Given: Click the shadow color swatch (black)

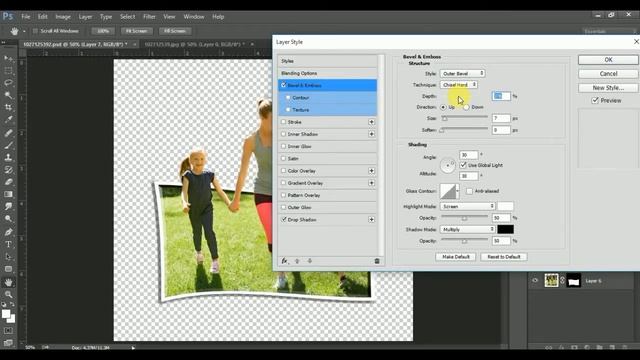Looking at the screenshot, I should pyautogui.click(x=505, y=229).
